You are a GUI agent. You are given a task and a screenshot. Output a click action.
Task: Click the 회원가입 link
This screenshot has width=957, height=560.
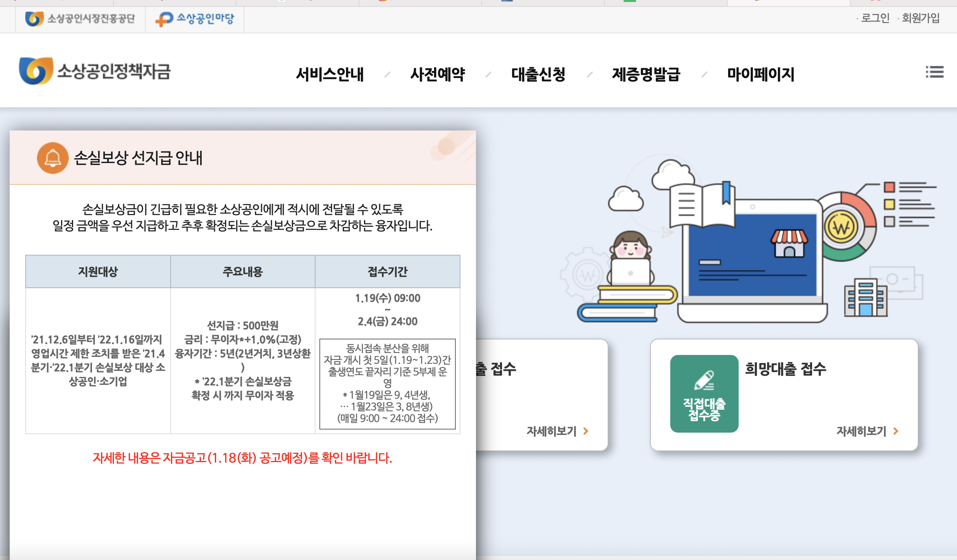920,18
